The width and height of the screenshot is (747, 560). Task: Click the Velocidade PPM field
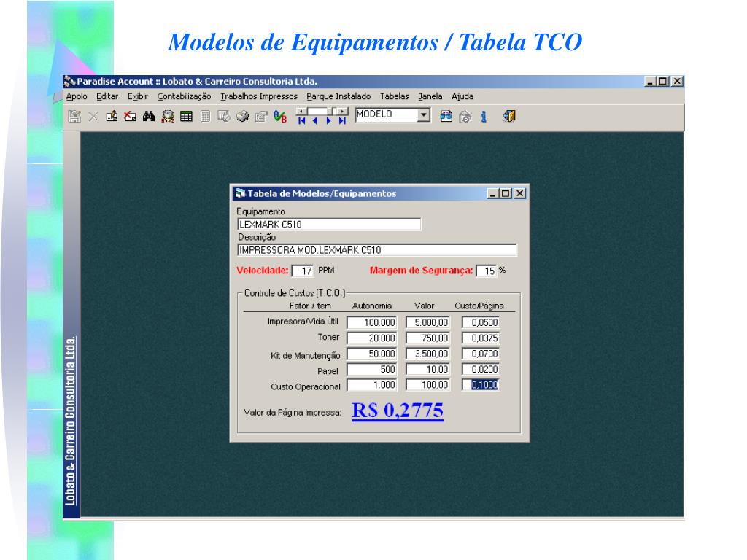tap(303, 271)
